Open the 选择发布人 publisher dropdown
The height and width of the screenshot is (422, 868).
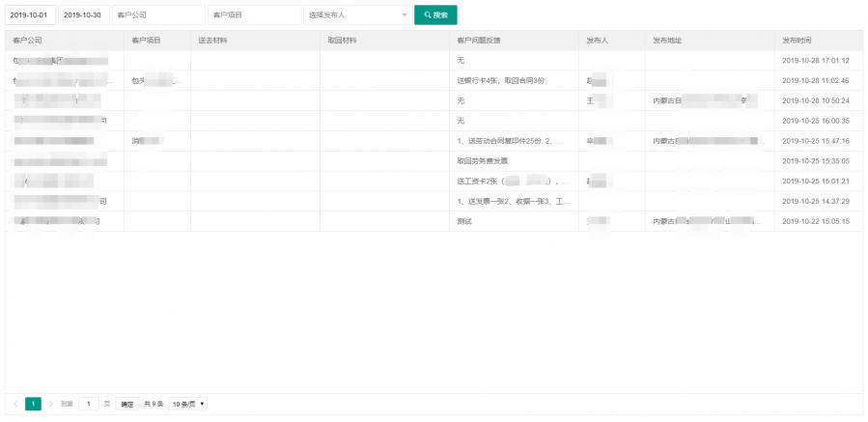[357, 15]
